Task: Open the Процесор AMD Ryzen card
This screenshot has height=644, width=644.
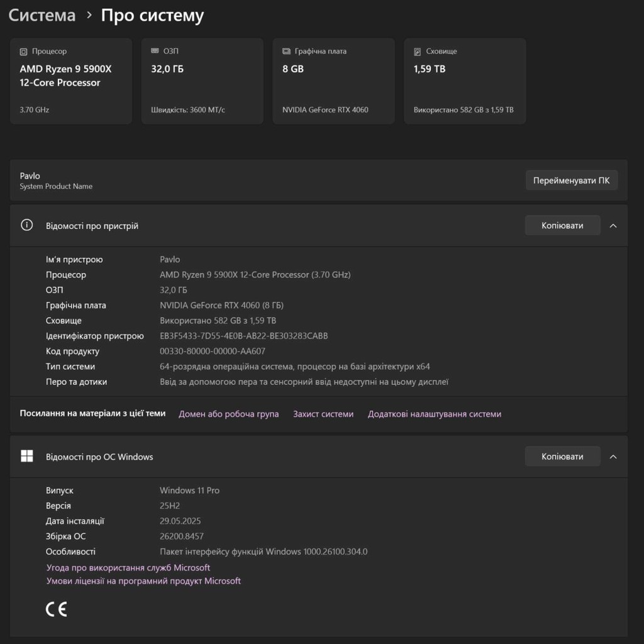Action: click(x=71, y=81)
